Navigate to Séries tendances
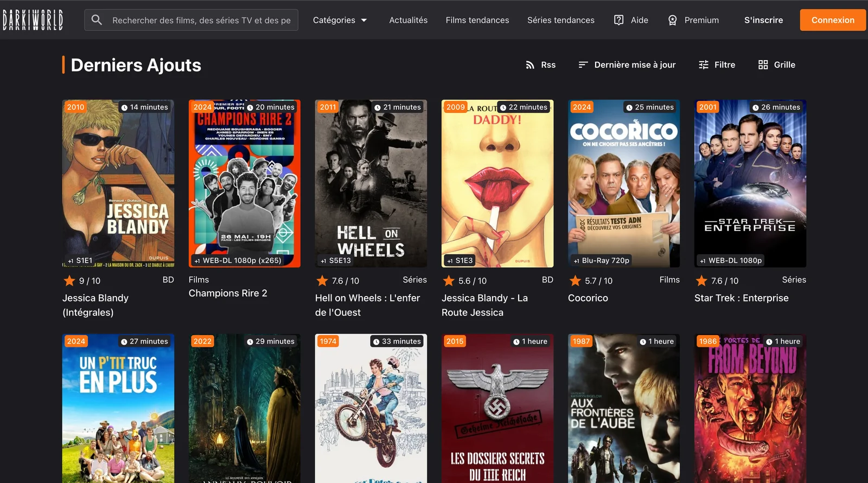The image size is (868, 483). [560, 20]
